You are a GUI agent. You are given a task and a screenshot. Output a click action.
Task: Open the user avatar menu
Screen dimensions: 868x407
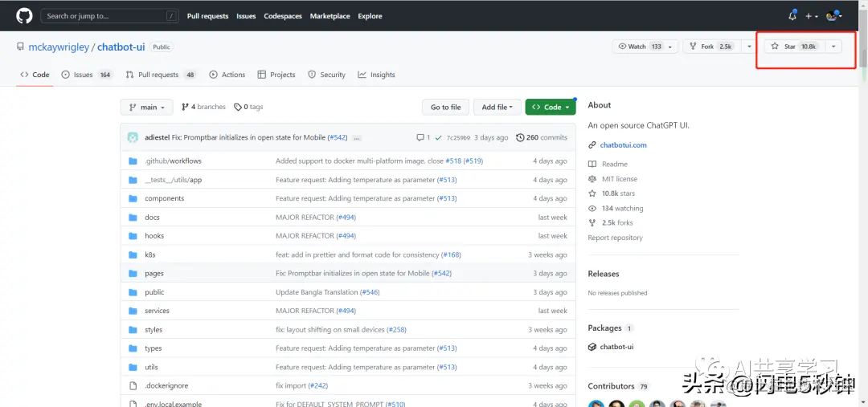833,16
